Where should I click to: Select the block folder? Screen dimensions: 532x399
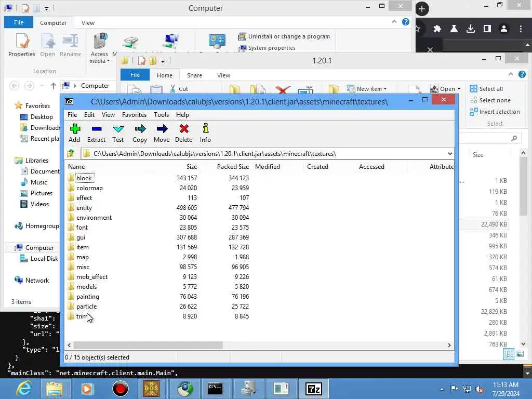click(84, 178)
